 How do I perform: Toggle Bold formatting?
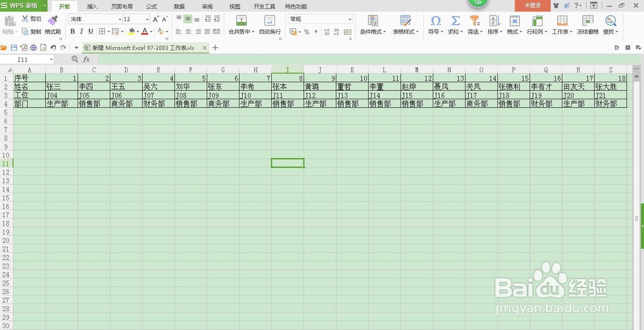tap(73, 31)
